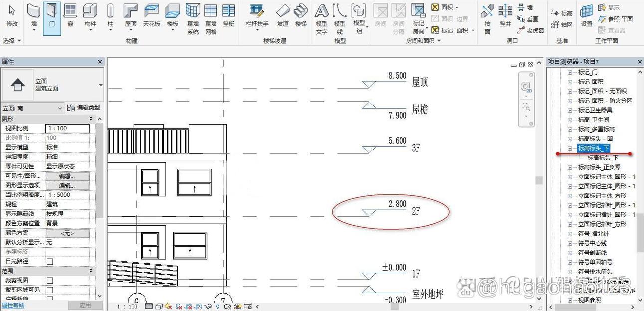The image size is (644, 311).
Task: Expand the 选择 panel dropdown
Action: 12,41
